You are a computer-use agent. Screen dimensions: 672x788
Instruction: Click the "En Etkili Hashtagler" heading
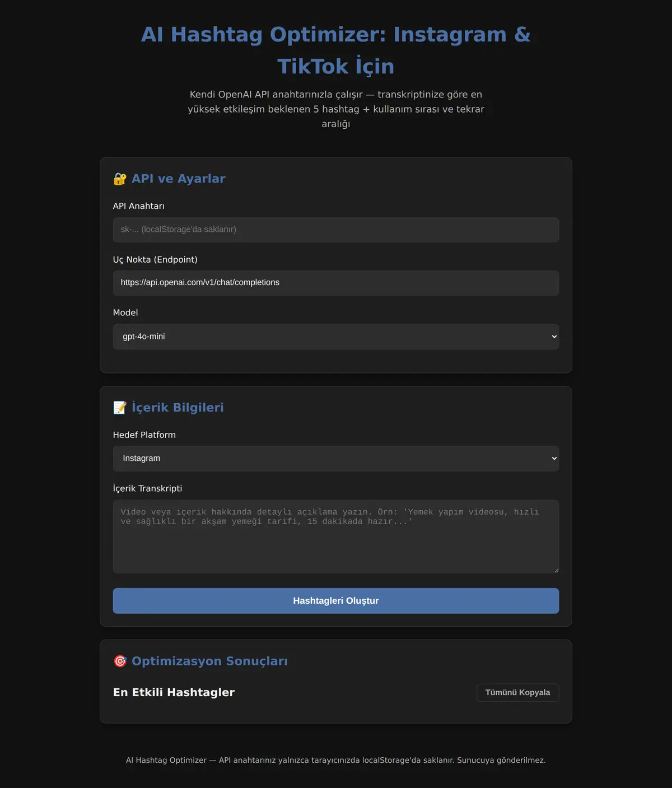174,692
